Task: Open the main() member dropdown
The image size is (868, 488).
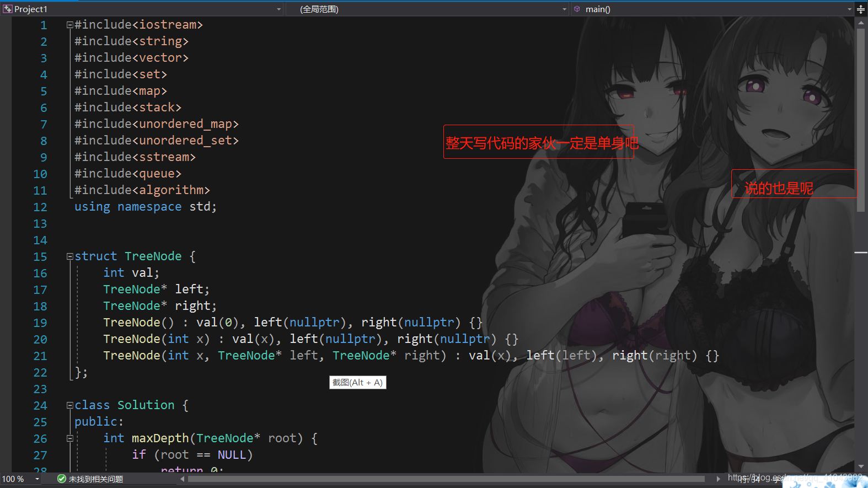Action: tap(849, 9)
